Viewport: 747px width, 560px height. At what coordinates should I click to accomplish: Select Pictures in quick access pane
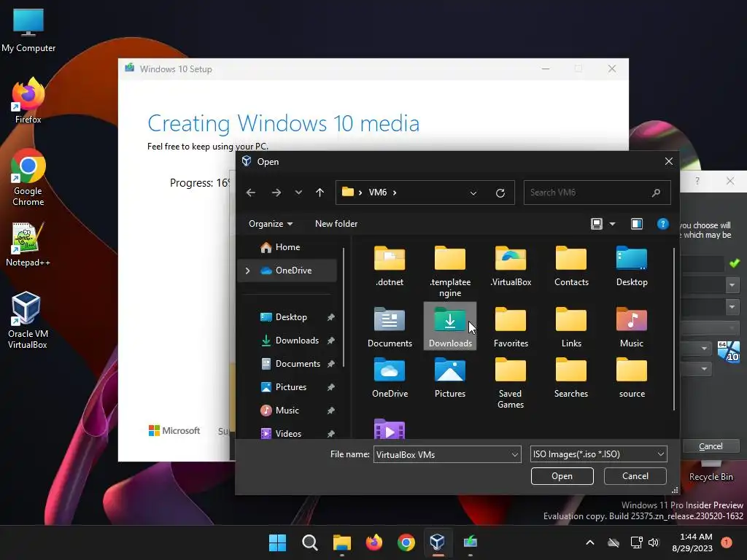290,387
